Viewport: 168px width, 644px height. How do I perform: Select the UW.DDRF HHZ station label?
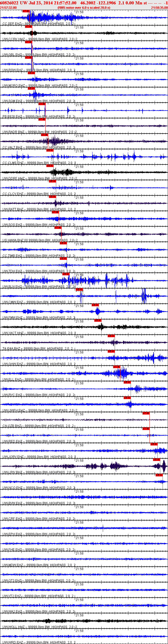(14, 178)
